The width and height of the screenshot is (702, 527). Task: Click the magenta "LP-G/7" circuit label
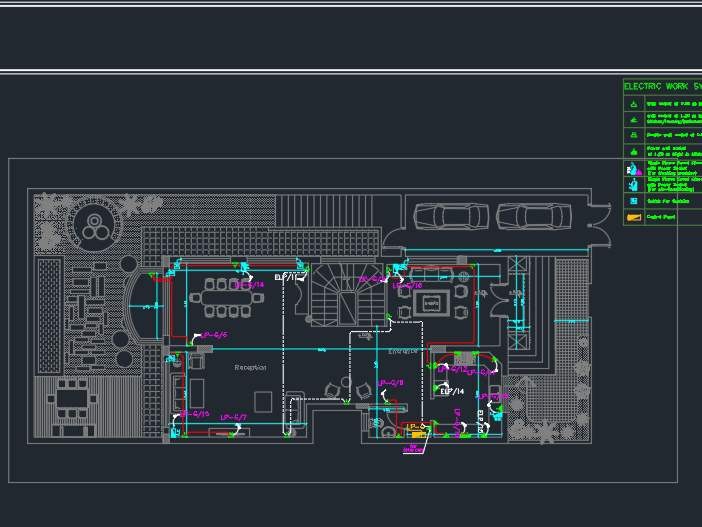tap(233, 418)
